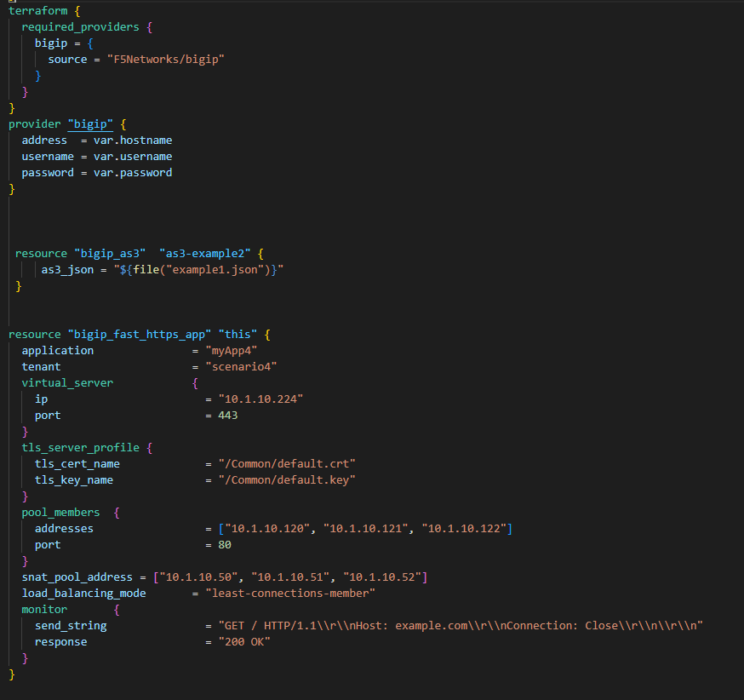Image resolution: width=744 pixels, height=700 pixels.
Task: Click 'var.hostname' value
Action: (x=133, y=141)
